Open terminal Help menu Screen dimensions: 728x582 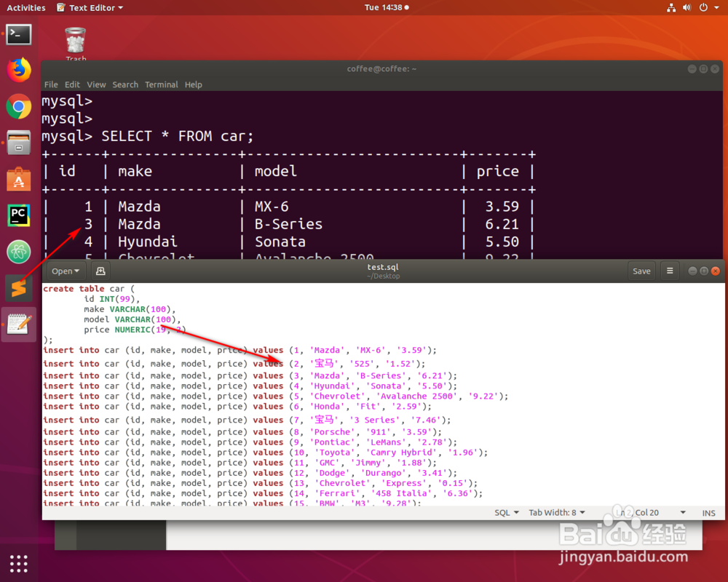(x=193, y=84)
